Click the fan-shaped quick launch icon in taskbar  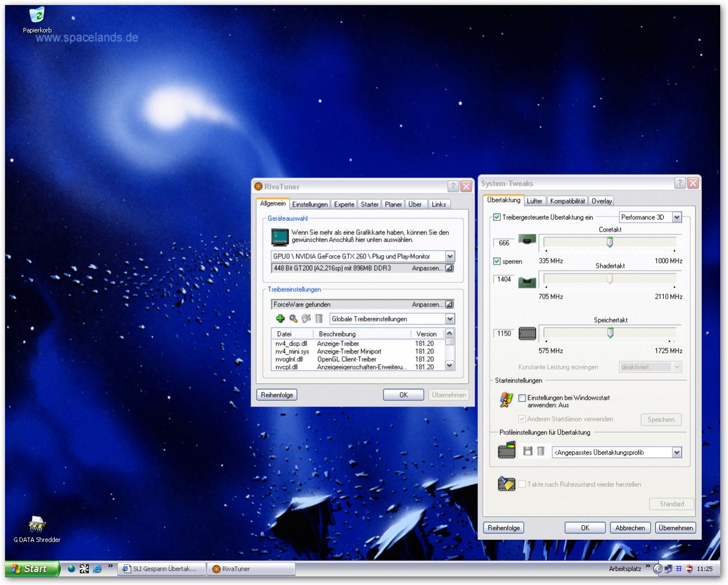(x=84, y=569)
